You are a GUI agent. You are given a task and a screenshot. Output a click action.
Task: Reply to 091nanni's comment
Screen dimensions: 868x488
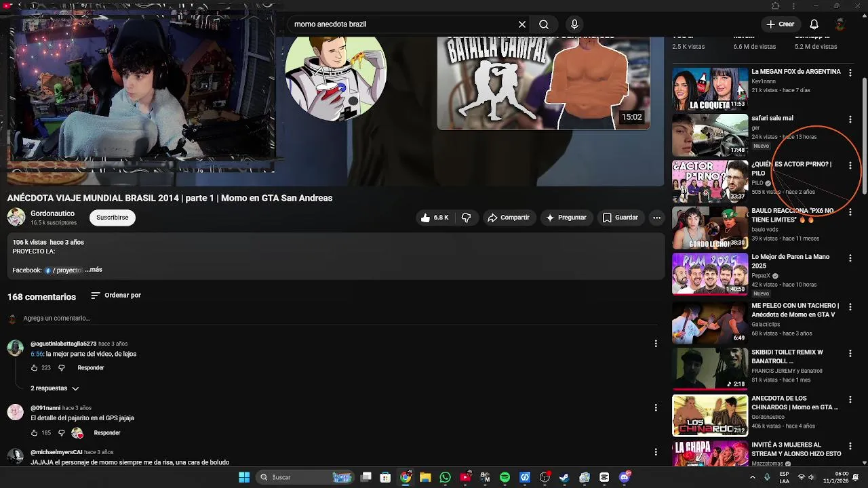[107, 433]
